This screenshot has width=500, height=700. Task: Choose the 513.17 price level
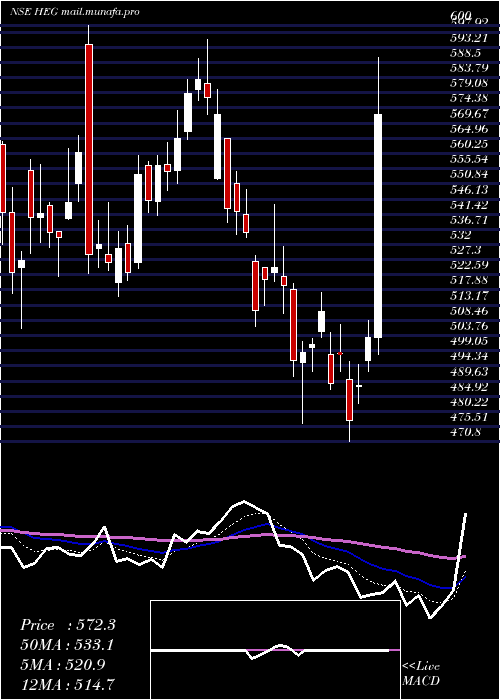[x=468, y=296]
